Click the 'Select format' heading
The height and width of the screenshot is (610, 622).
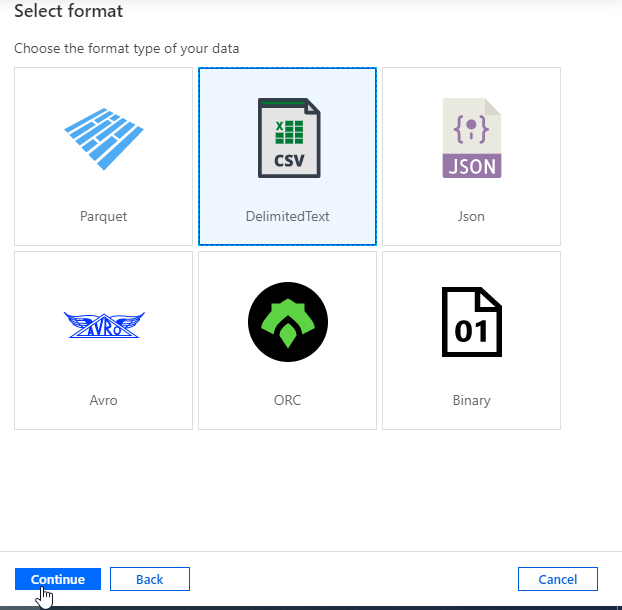[x=67, y=12]
